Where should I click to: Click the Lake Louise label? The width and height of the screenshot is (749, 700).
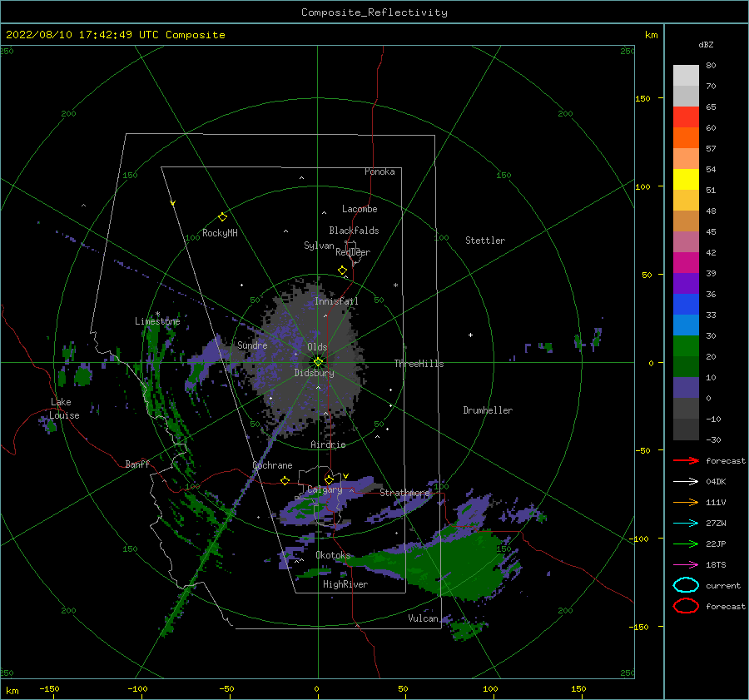[x=65, y=409]
